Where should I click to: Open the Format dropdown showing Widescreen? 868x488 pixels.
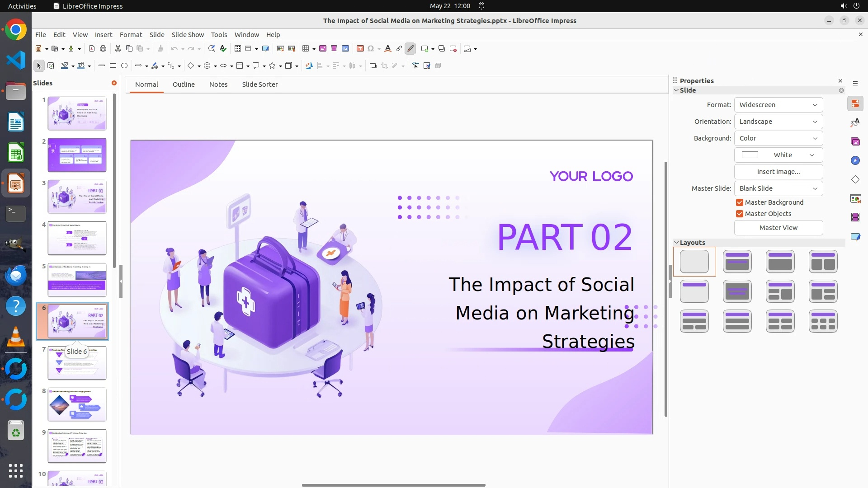pos(778,105)
